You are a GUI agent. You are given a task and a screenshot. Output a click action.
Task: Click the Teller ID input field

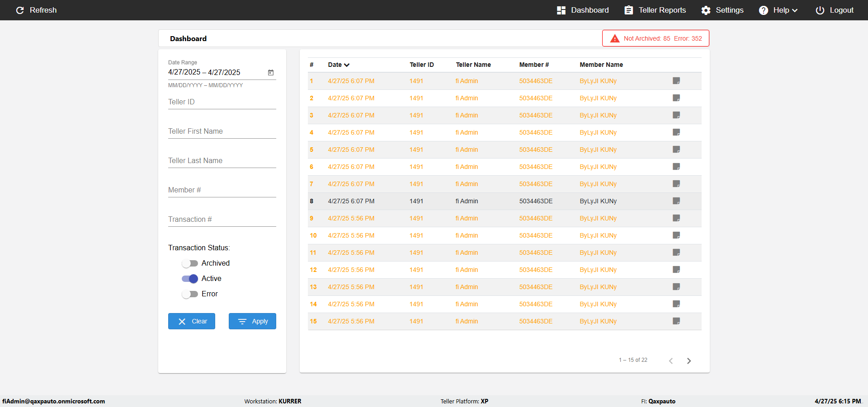click(x=222, y=102)
